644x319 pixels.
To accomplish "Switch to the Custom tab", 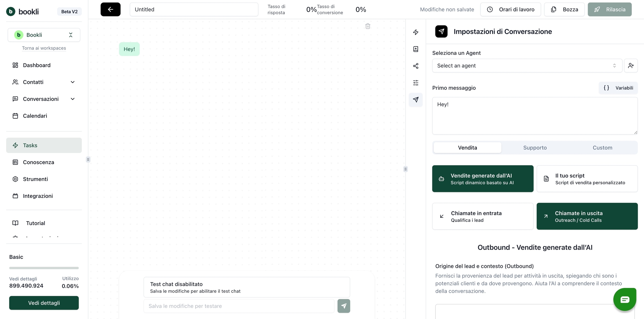I will point(602,148).
